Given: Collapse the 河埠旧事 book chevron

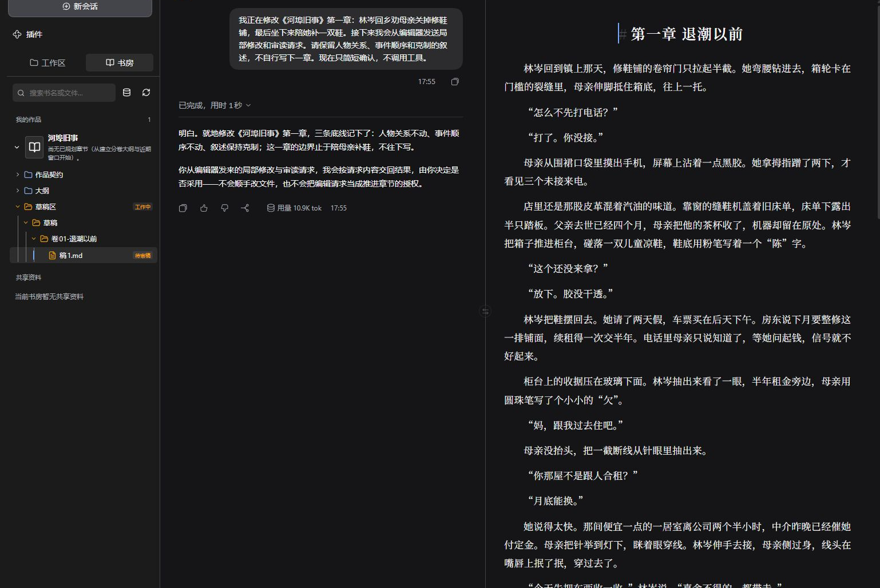Looking at the screenshot, I should click(17, 148).
